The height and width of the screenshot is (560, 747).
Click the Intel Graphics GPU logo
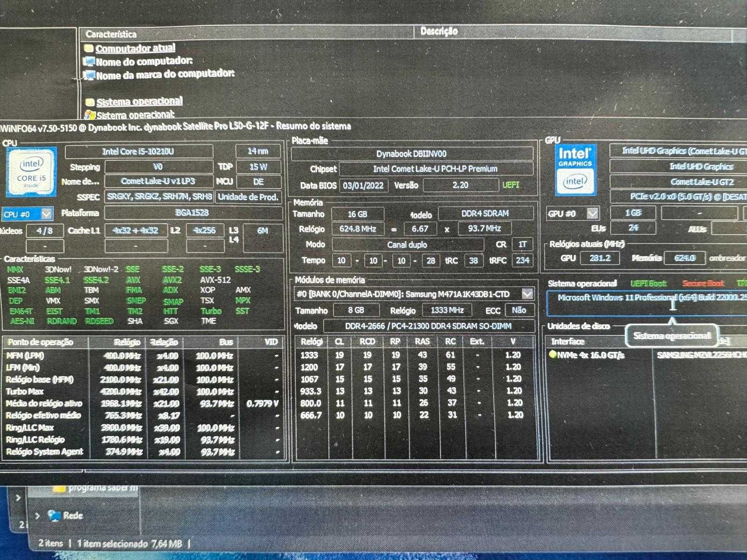[575, 170]
